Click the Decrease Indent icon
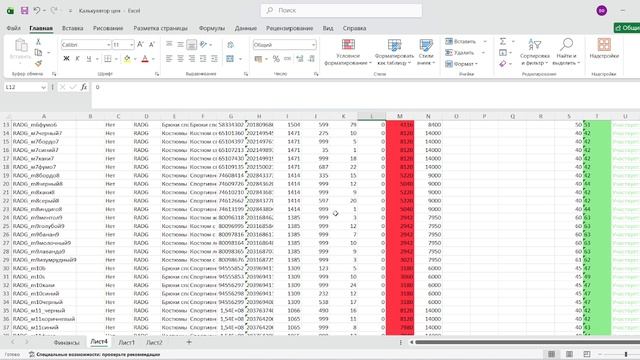Viewport: 640px width, 360px height. (203, 59)
